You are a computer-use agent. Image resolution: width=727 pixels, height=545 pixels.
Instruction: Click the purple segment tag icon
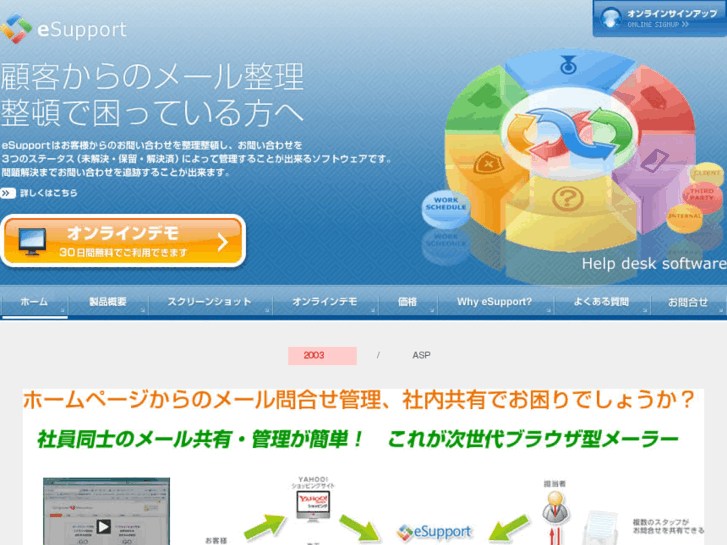coord(654,161)
